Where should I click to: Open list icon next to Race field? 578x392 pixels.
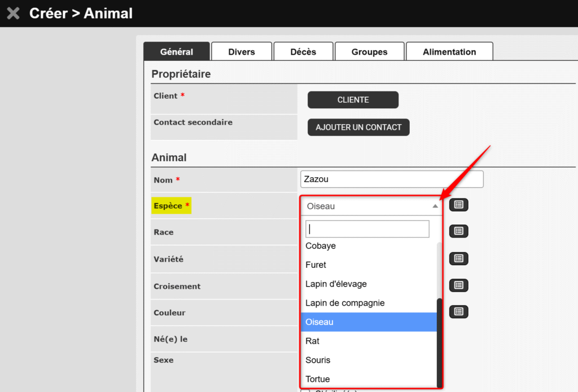click(458, 231)
